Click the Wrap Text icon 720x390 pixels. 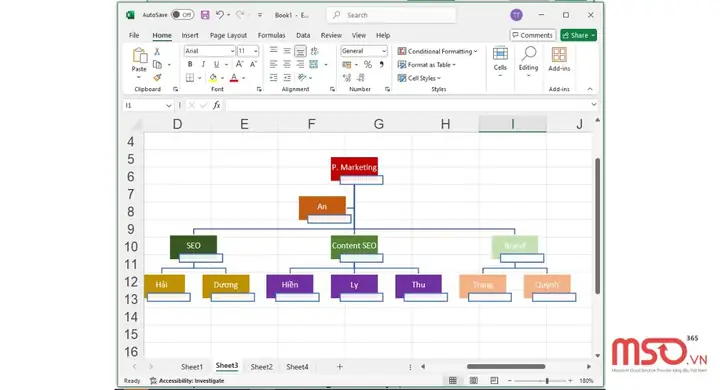314,51
